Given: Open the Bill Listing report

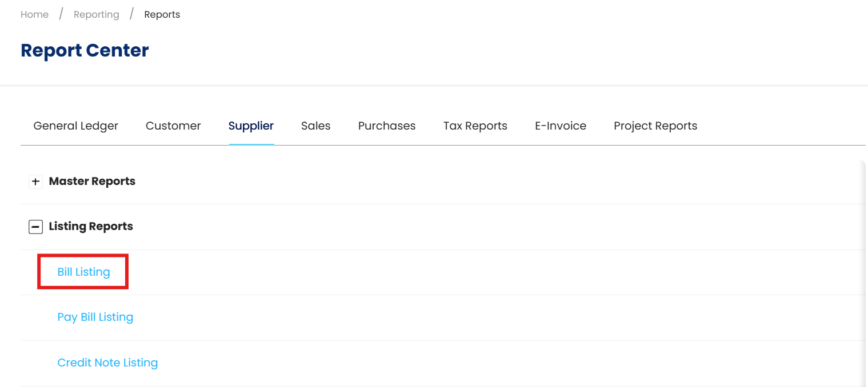Looking at the screenshot, I should 83,272.
